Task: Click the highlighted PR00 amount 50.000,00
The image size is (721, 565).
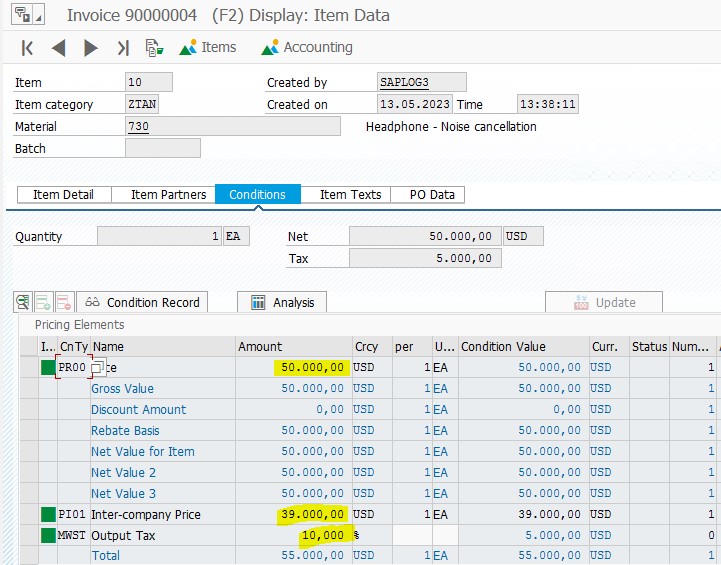Action: 312,367
